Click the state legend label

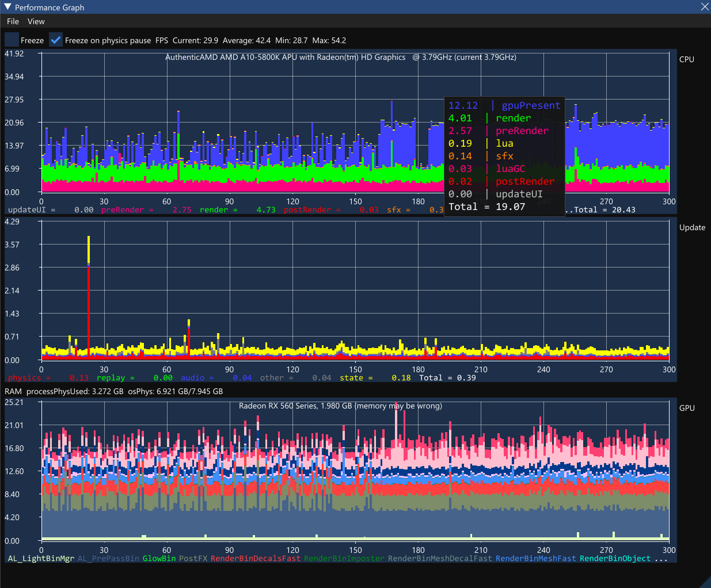click(351, 378)
